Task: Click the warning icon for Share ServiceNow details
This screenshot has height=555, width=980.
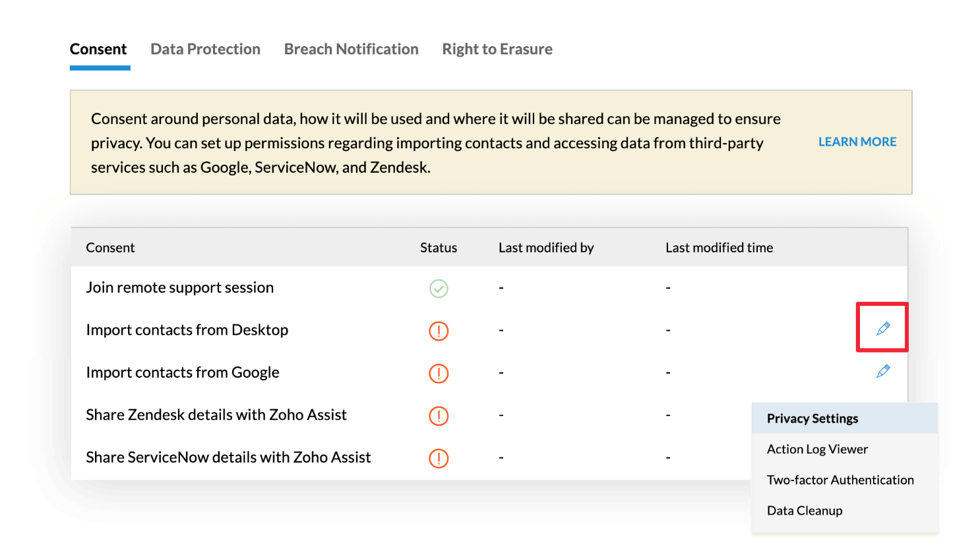Action: pos(439,458)
